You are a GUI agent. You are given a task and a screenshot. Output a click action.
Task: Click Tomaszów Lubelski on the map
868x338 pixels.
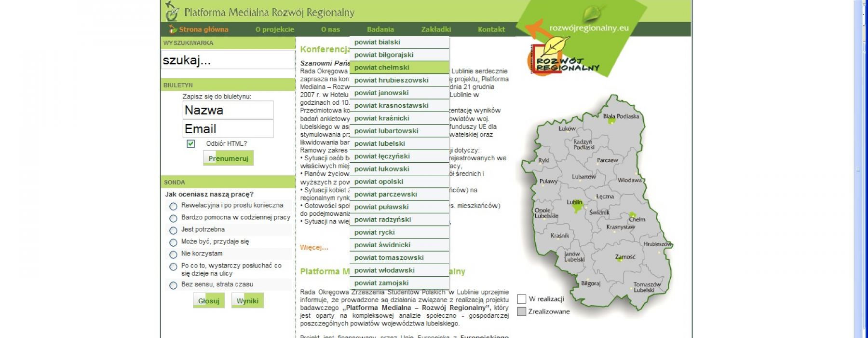[647, 287]
